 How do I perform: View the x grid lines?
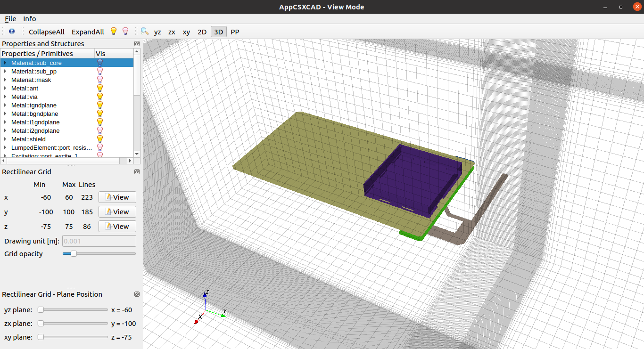point(117,197)
